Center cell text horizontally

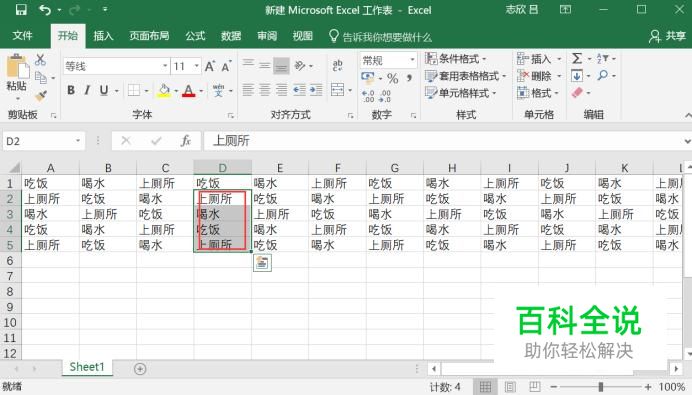click(x=265, y=90)
